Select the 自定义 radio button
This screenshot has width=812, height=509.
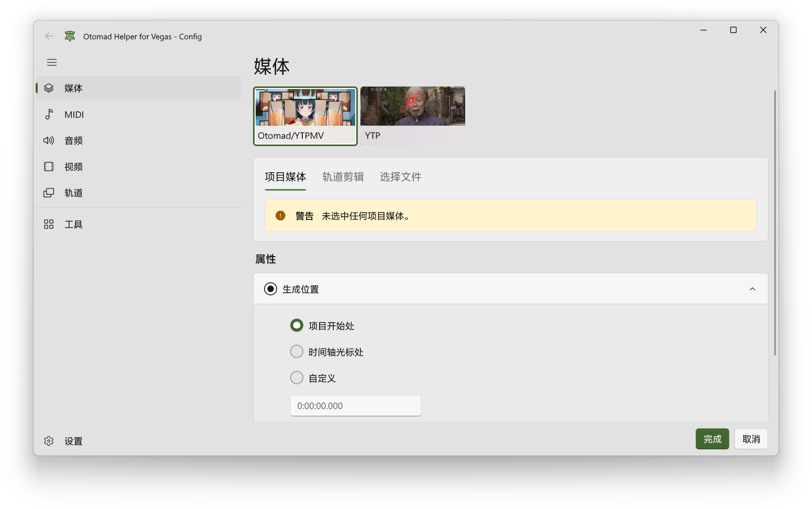tap(297, 378)
